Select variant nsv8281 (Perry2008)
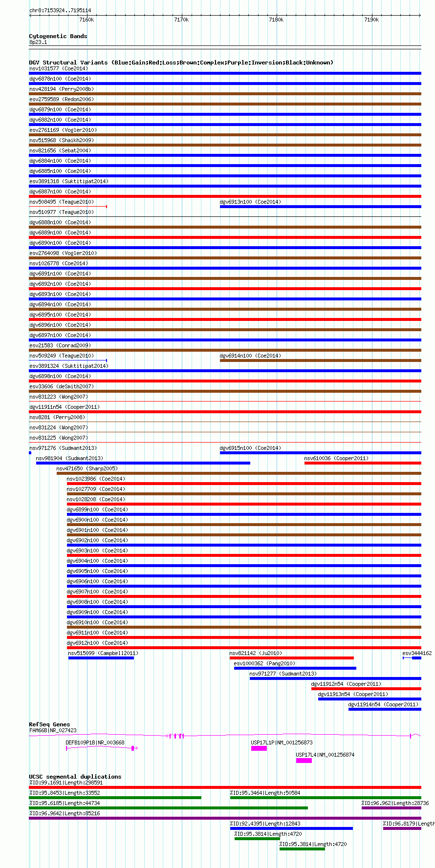This screenshot has height=868, width=435. (225, 422)
